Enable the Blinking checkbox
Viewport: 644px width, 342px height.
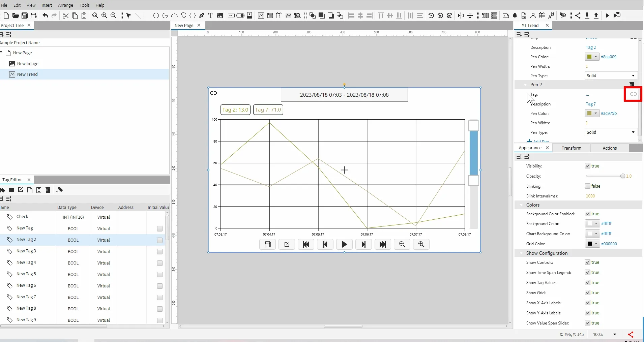(x=588, y=186)
